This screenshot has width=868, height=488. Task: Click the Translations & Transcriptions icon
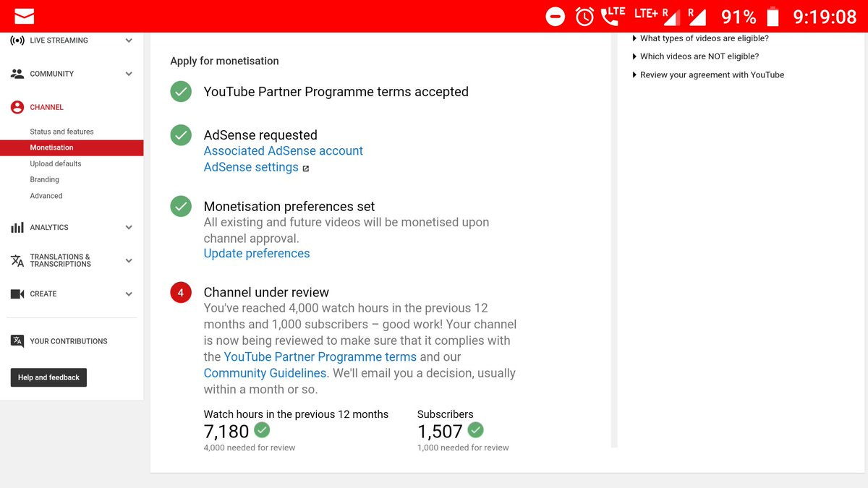pyautogui.click(x=17, y=260)
